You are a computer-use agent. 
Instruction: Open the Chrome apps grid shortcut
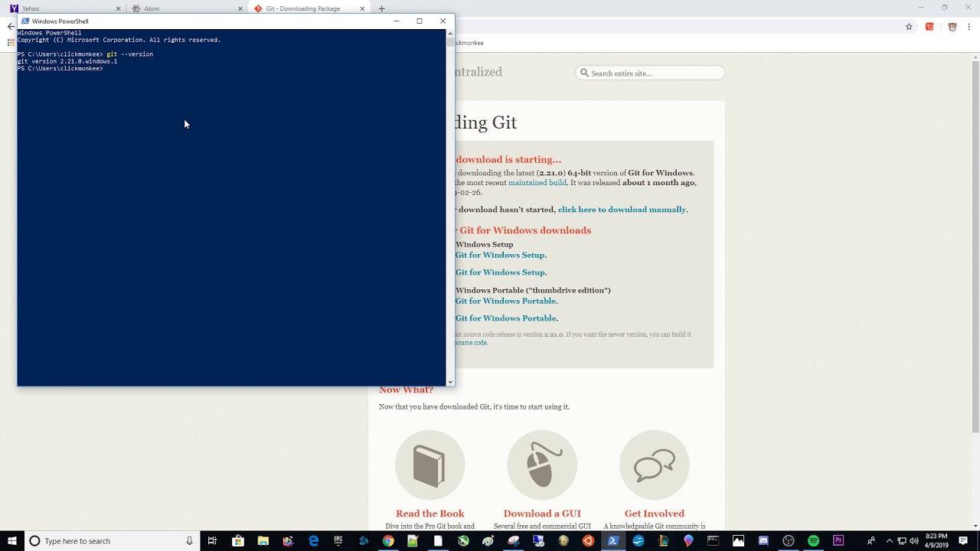click(x=11, y=43)
